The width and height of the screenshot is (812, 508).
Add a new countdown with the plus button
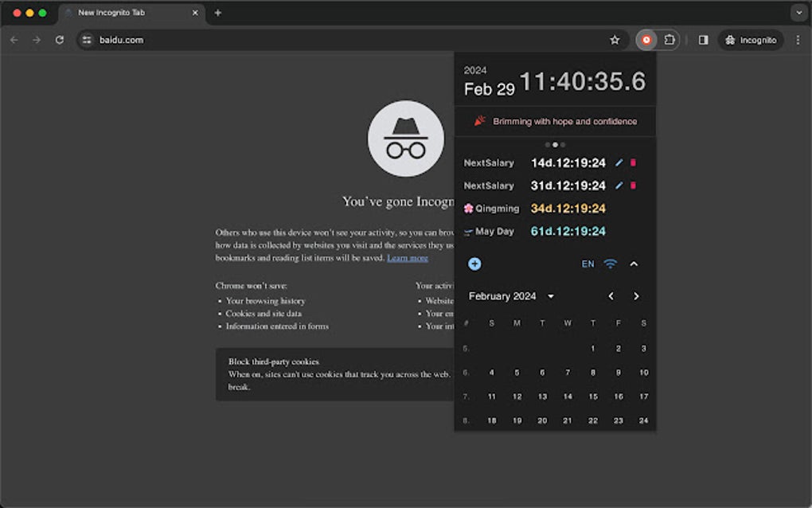click(x=474, y=264)
